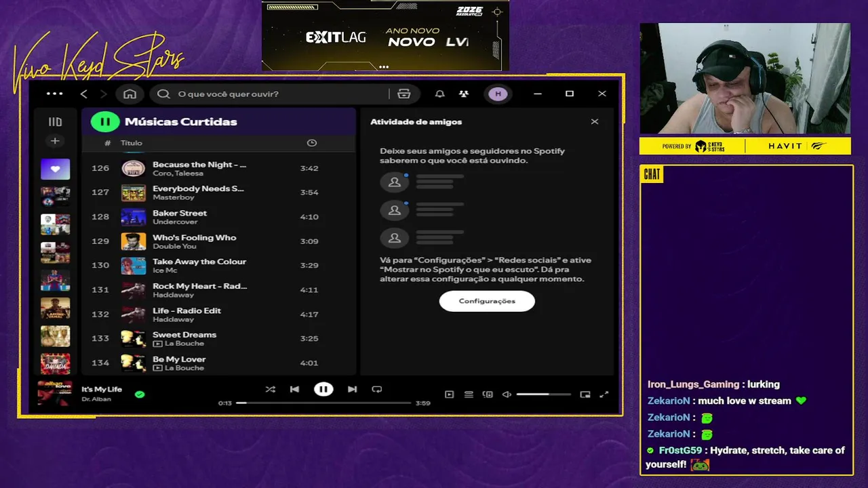The width and height of the screenshot is (868, 488).
Task: Toggle the green liked checkmark for It's My Life
Action: coord(140,394)
